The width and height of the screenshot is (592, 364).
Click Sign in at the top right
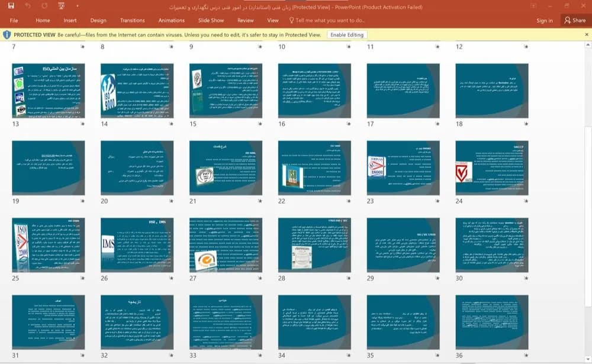pos(545,20)
